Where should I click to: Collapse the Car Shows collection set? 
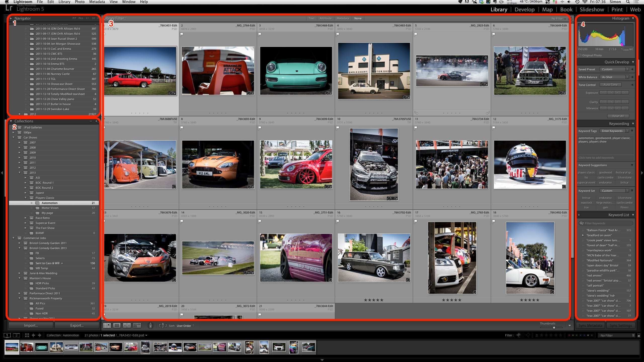tap(13, 138)
